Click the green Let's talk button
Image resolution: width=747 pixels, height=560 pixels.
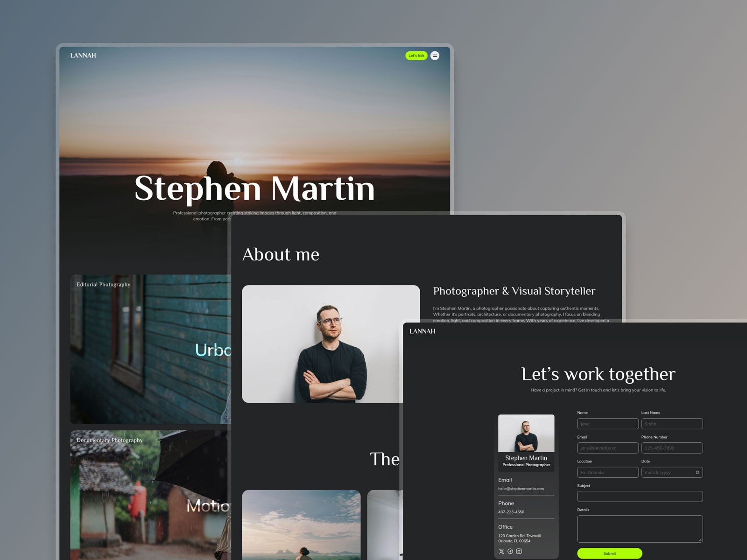pos(416,56)
